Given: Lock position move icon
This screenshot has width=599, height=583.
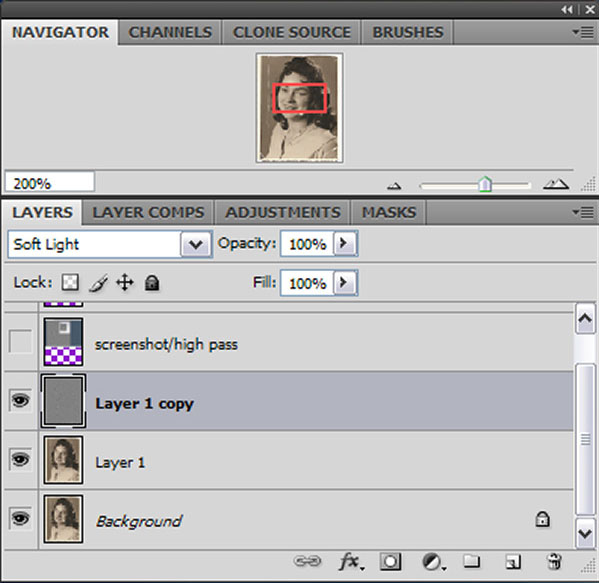Looking at the screenshot, I should click(x=125, y=283).
